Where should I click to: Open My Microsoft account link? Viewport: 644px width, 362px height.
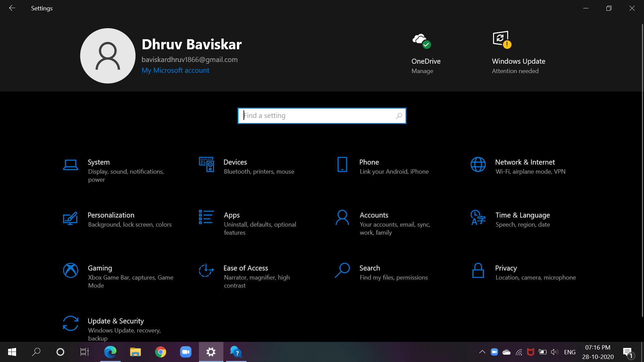(x=175, y=70)
